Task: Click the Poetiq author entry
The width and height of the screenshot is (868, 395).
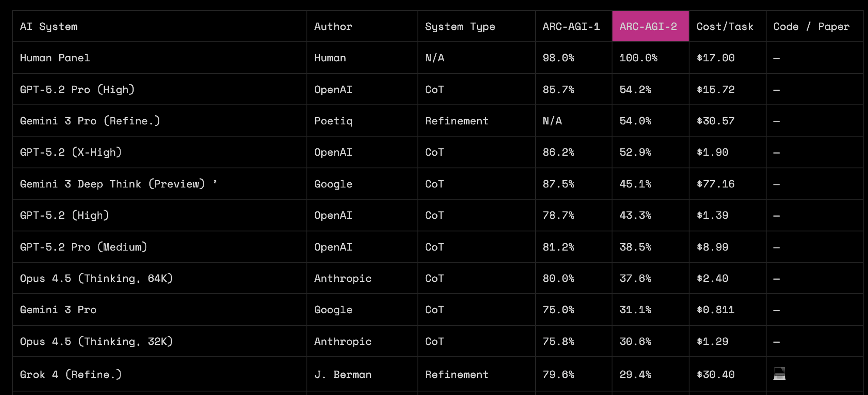Action: [333, 121]
